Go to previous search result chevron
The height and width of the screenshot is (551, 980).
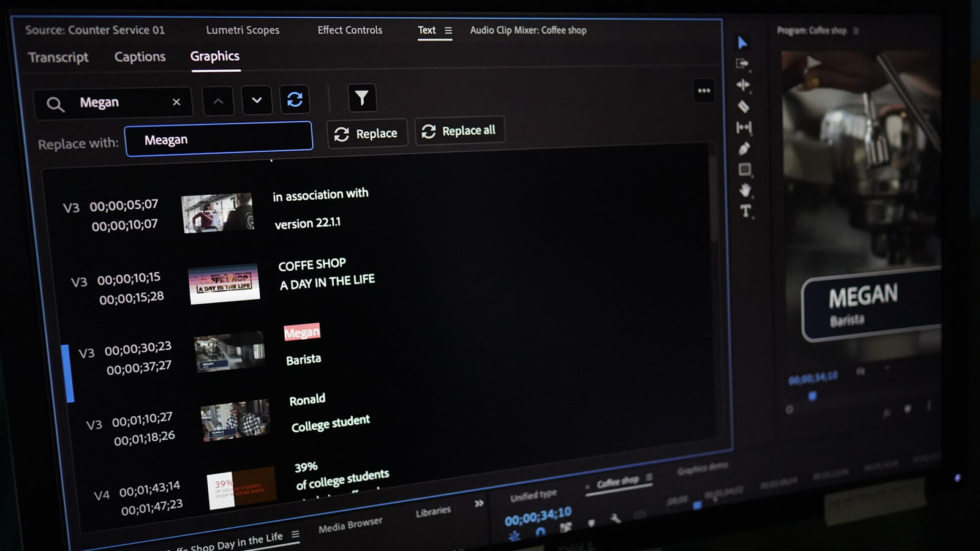click(218, 101)
